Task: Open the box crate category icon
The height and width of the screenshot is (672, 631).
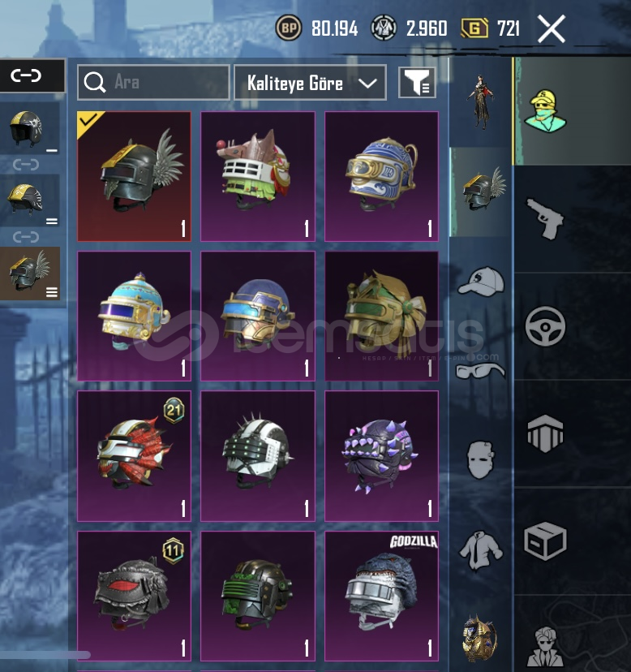Action: [545, 541]
